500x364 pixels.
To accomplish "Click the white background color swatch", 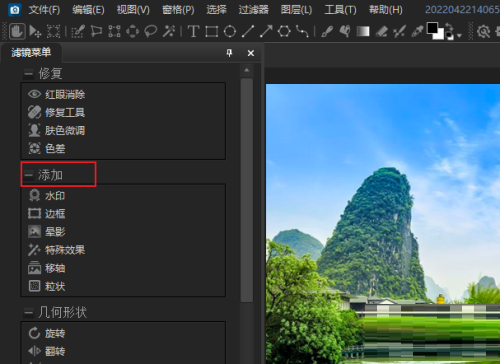I will pos(439,35).
